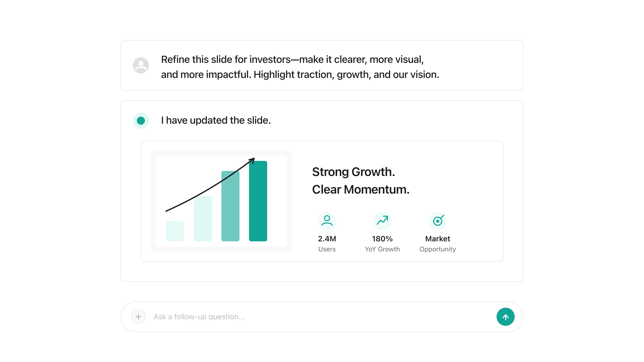Click the shortest pale chart bar
This screenshot has width=644, height=362.
pos(175,231)
